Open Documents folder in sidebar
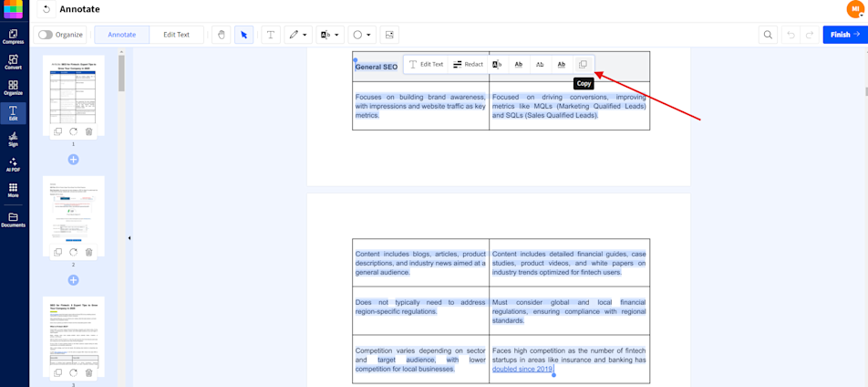Screen dimensions: 868x387 13,220
